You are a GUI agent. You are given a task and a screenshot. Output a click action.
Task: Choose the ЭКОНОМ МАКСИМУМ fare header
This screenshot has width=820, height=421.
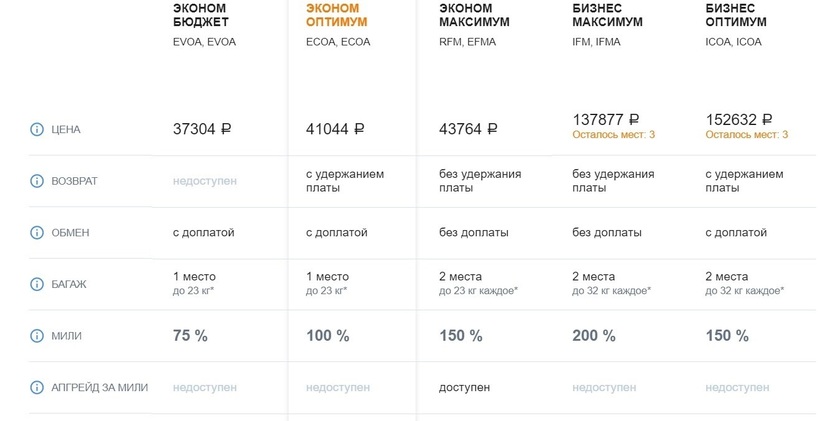click(x=474, y=15)
